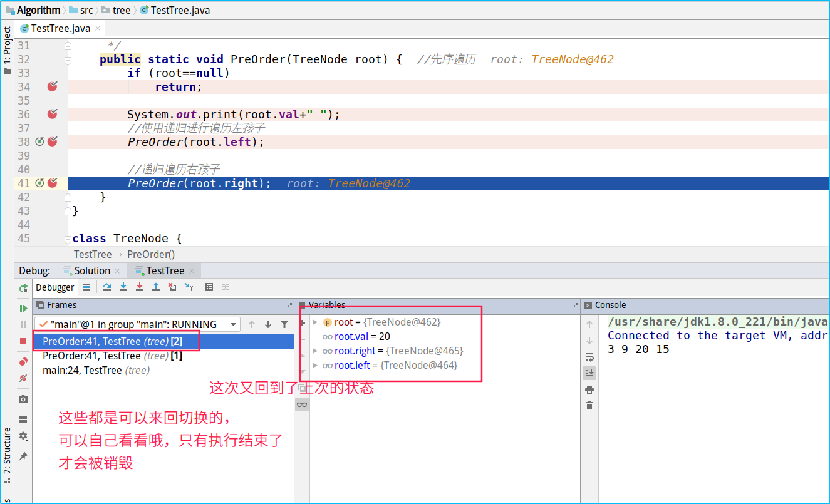Restore layout icon in debug sidebar
Viewport: 830px width, 504px height.
[x=23, y=419]
